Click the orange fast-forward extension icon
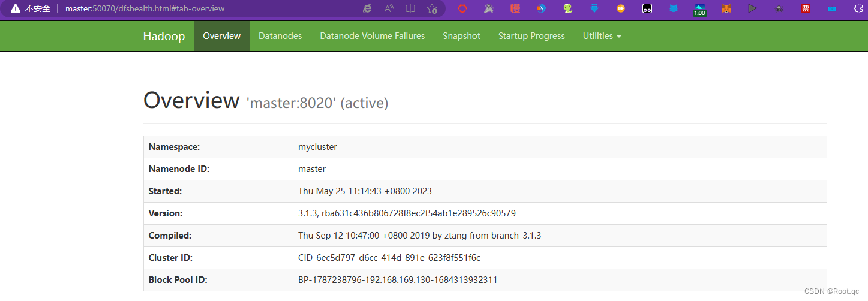 (x=621, y=8)
